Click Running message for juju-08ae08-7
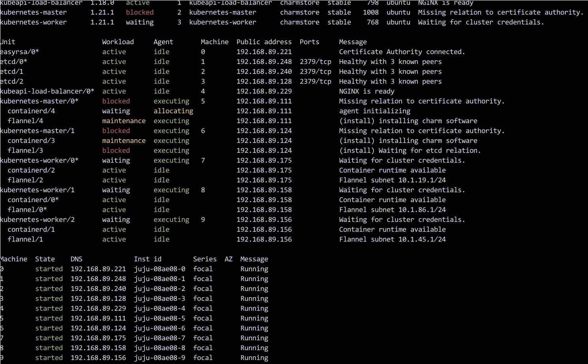Image resolution: width=588 pixels, height=364 pixels. click(254, 338)
